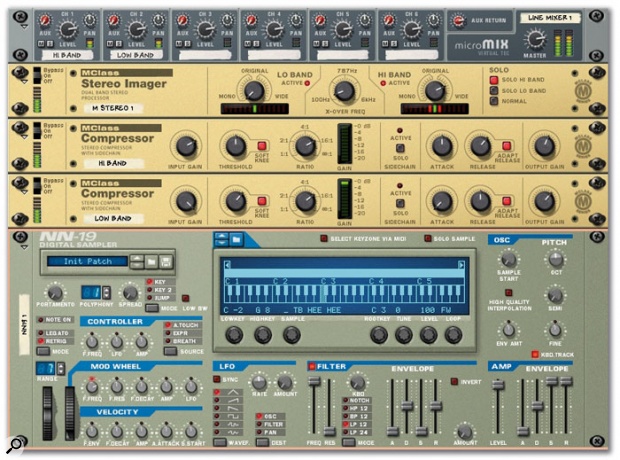Select Solo Lo Band on Stereo Imager
Viewport: 620px width, 460px height.
(494, 91)
